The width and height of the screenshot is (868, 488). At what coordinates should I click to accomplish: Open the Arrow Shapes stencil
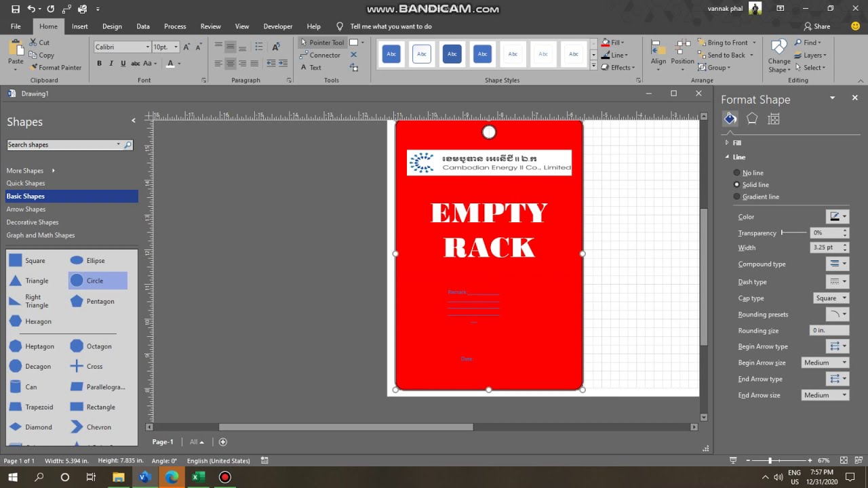[x=26, y=209]
